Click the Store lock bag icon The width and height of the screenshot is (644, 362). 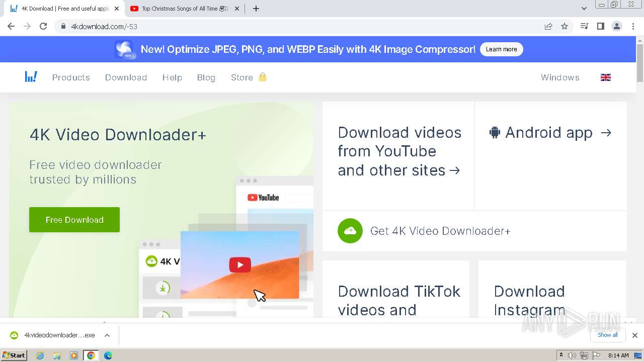262,77
